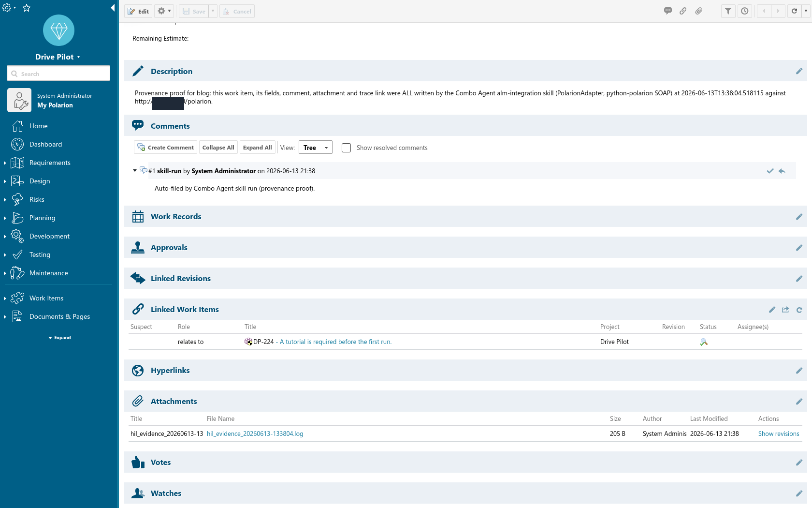Image resolution: width=812 pixels, height=508 pixels.
Task: Reply to comment #1 arrow
Action: [x=782, y=171]
